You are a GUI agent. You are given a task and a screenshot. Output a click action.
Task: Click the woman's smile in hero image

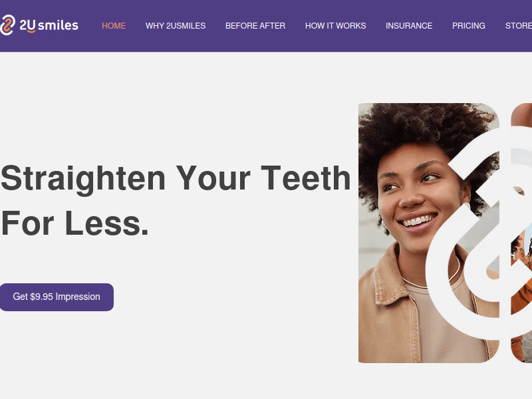click(418, 221)
